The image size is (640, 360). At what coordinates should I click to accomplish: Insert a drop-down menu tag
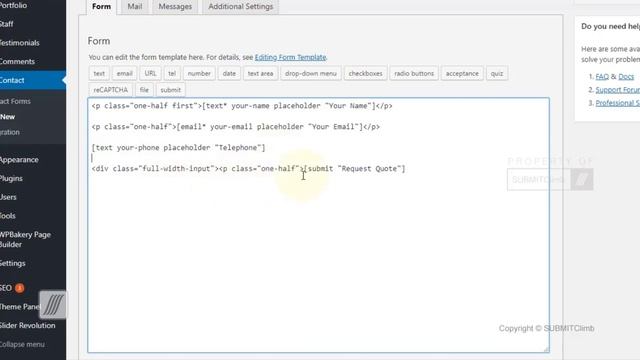point(311,73)
